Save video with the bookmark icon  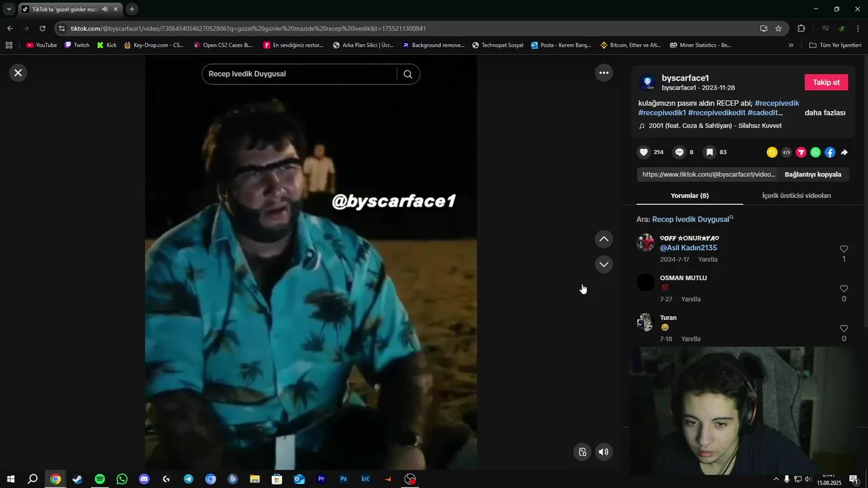click(709, 152)
